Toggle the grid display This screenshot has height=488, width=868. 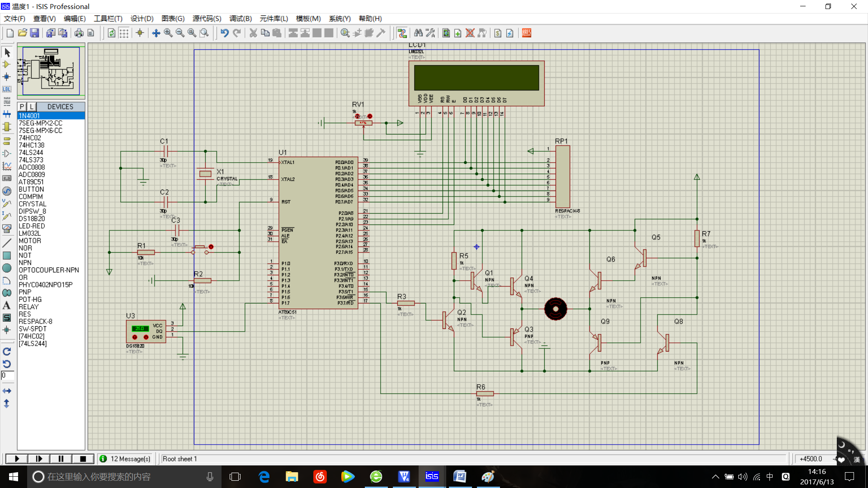click(123, 33)
